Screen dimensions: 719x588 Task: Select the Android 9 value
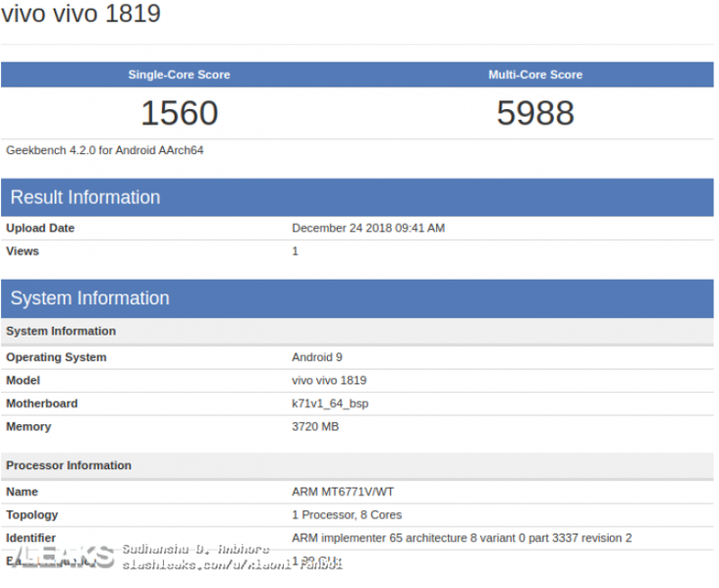tap(317, 357)
